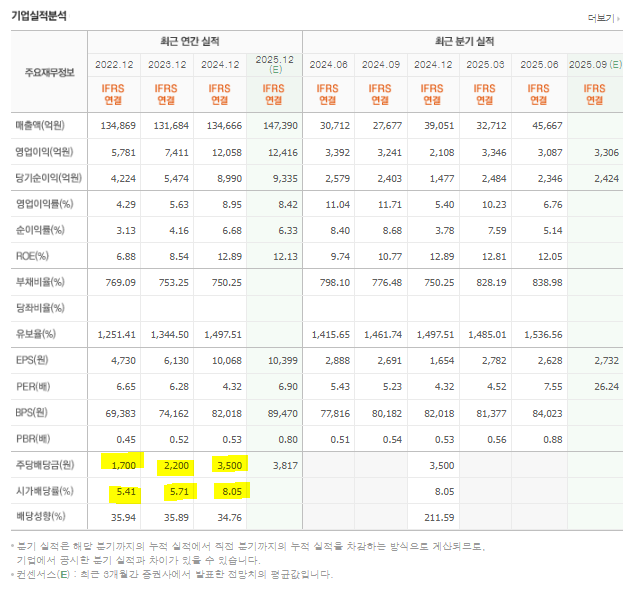Click highlighted dividend value 2,200
This screenshot has height=591, width=640.
(176, 465)
